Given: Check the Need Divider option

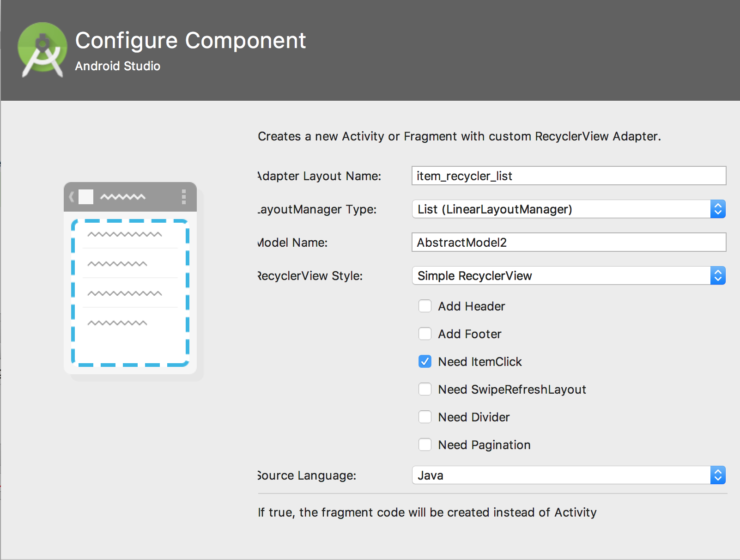Looking at the screenshot, I should (425, 417).
